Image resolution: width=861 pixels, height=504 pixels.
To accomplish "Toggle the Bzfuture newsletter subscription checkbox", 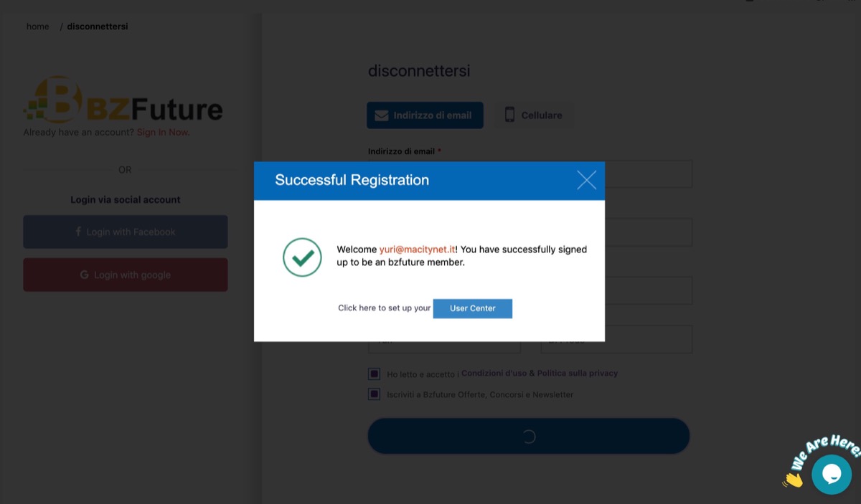I will (374, 394).
